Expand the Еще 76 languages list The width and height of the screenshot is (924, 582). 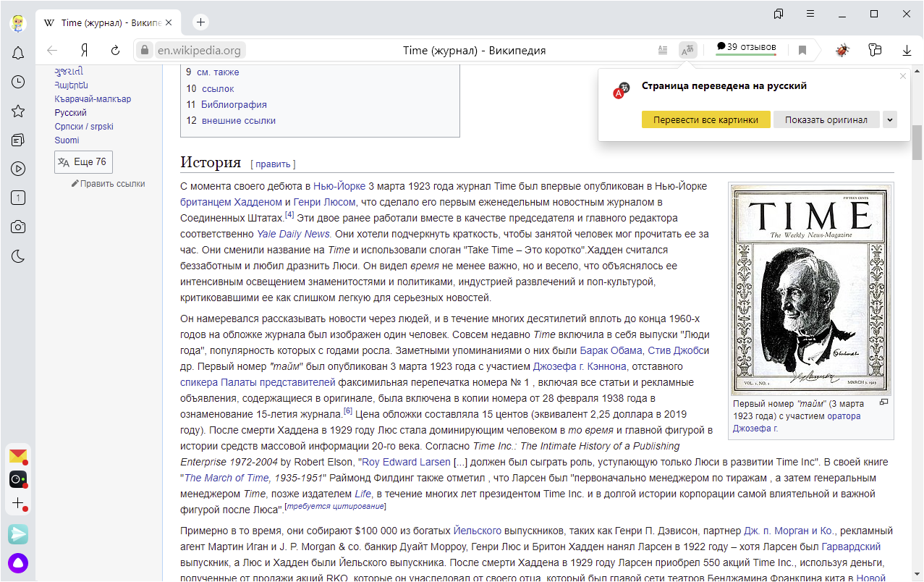coord(83,162)
